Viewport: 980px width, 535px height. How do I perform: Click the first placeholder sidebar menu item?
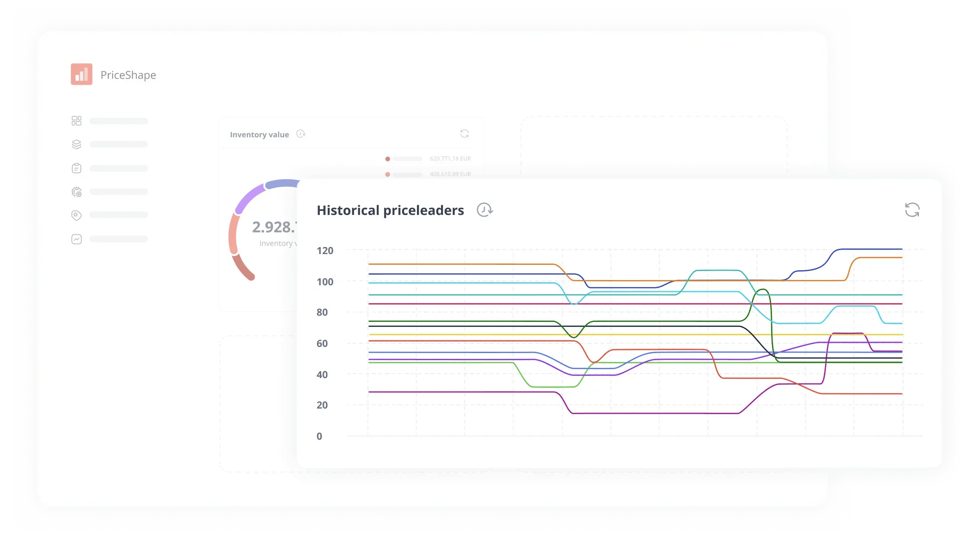(118, 121)
